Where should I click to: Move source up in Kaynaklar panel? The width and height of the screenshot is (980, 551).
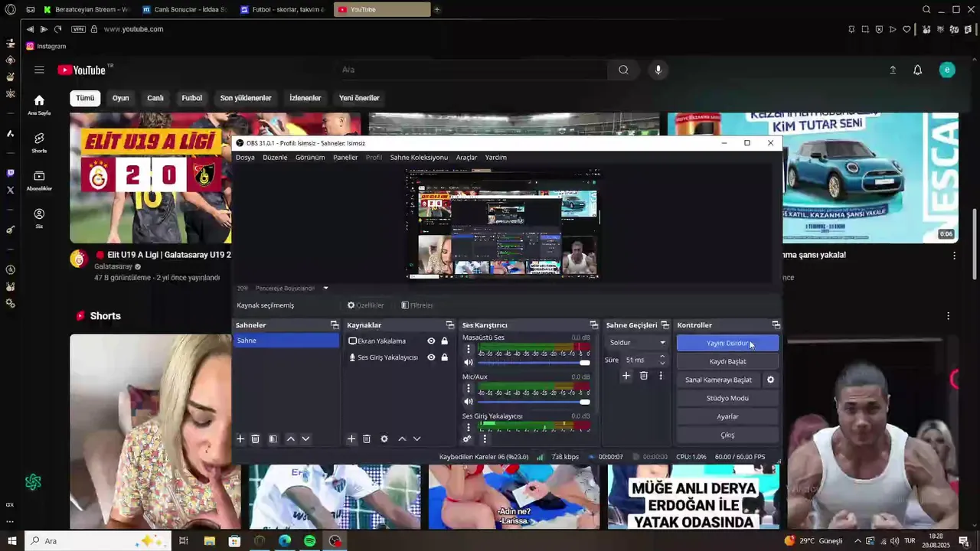[x=402, y=439]
